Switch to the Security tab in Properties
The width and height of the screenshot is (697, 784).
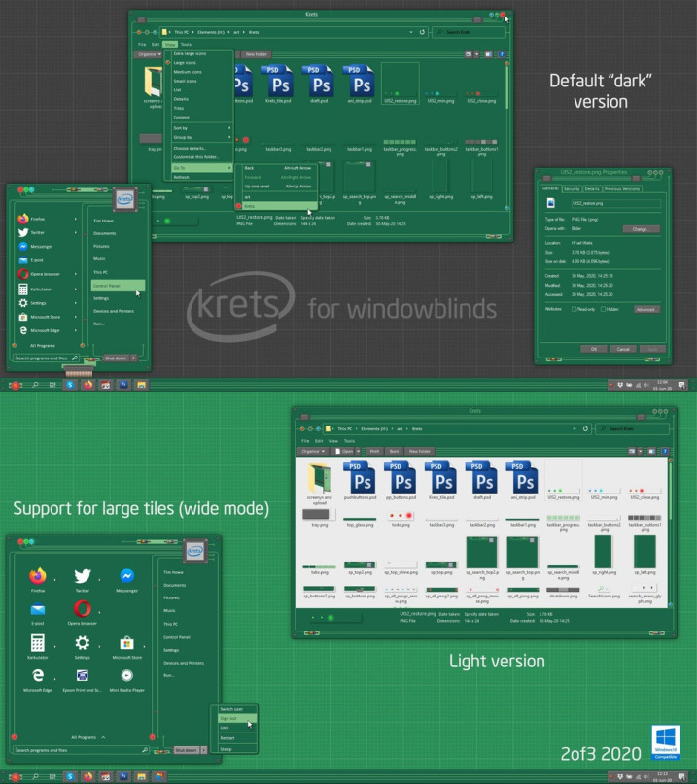pyautogui.click(x=572, y=189)
